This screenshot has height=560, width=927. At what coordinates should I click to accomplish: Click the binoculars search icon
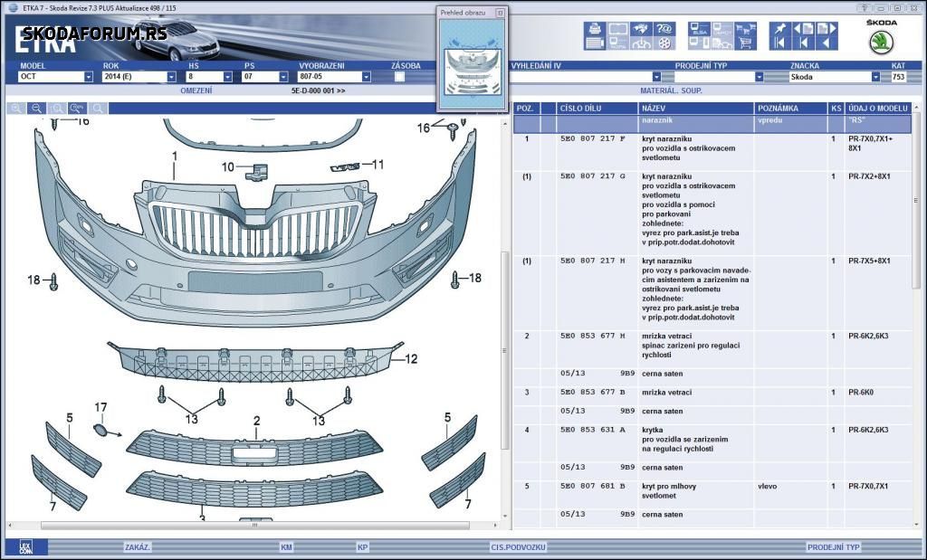(x=642, y=28)
